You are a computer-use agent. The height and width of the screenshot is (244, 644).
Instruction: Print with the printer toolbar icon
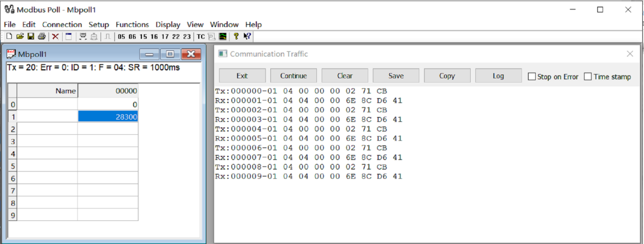click(41, 37)
